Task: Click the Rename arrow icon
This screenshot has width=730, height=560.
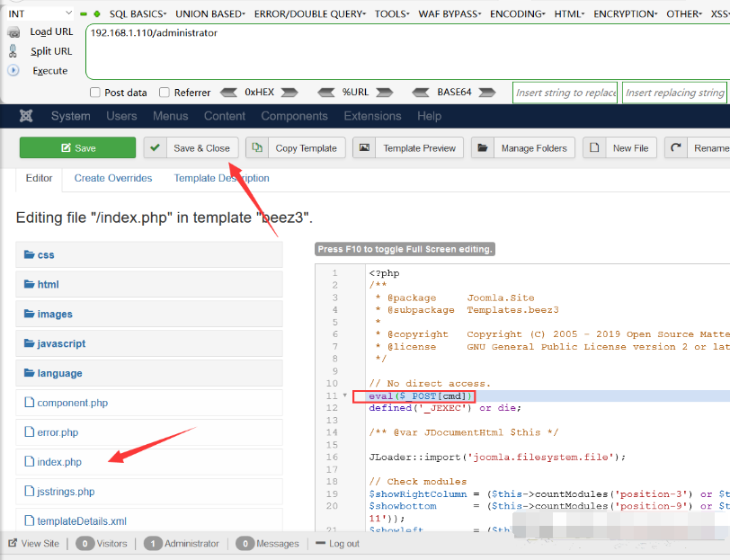Action: click(675, 147)
